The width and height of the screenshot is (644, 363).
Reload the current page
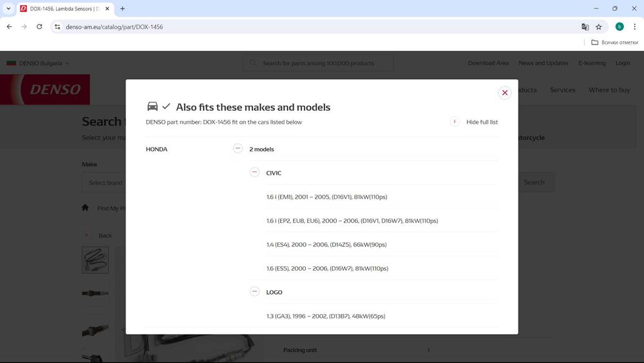point(39,26)
